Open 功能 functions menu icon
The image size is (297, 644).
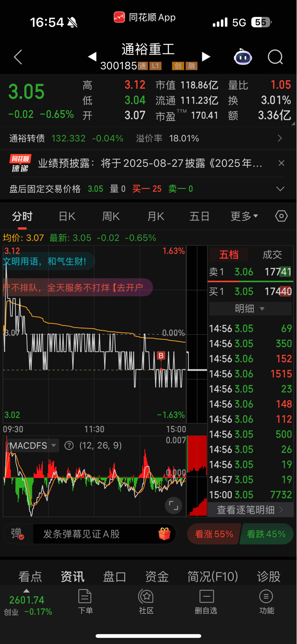click(x=266, y=602)
